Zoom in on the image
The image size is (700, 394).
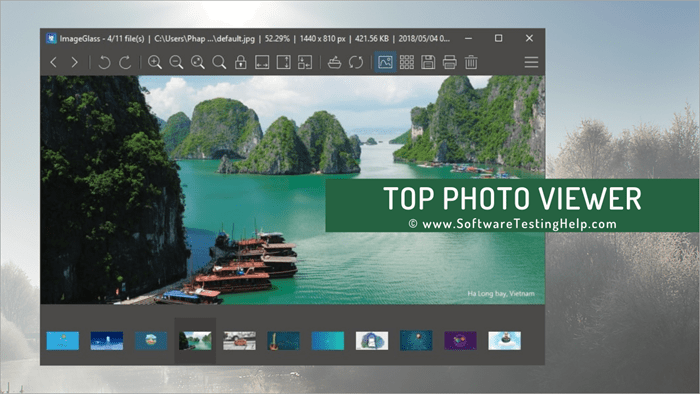(154, 62)
